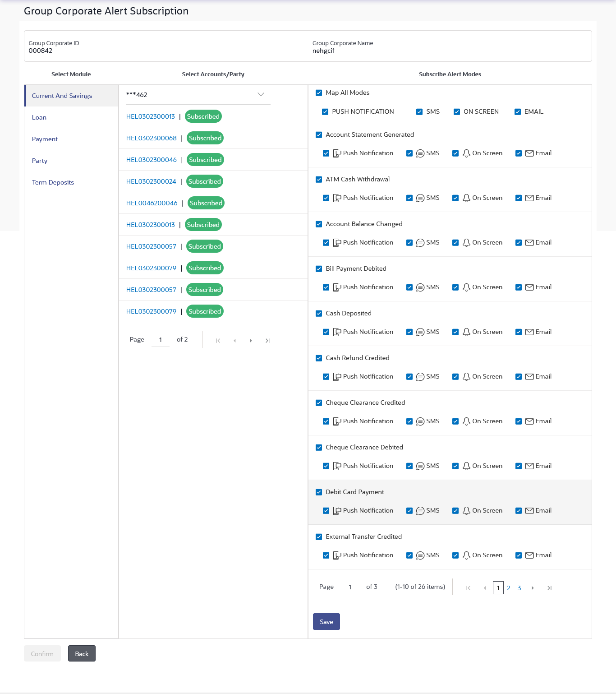The height and width of the screenshot is (694, 616).
Task: Click the accounts page number input field
Action: (x=161, y=340)
